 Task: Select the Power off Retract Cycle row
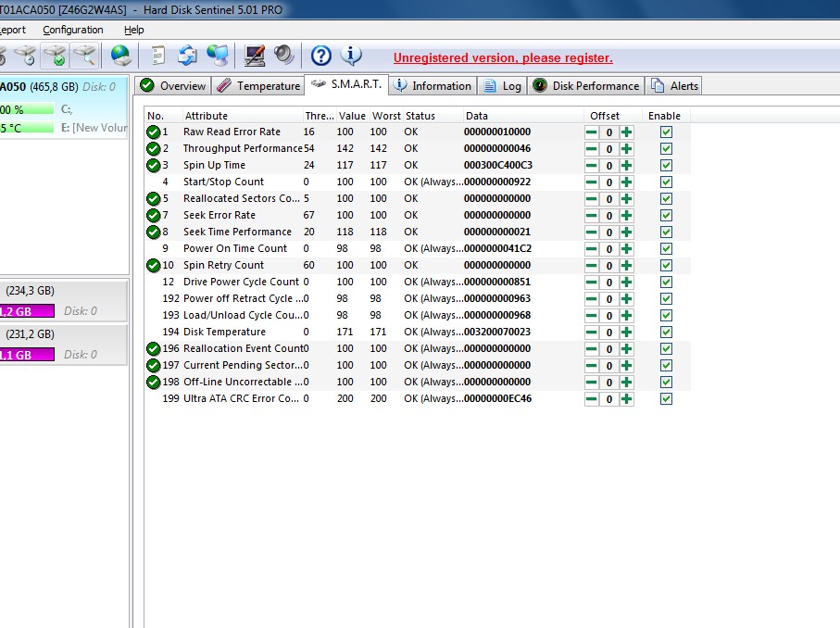coord(418,298)
